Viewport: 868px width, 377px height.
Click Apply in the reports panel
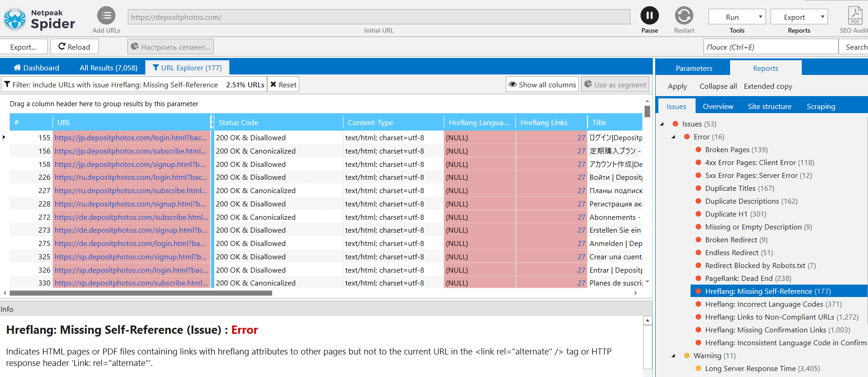point(677,86)
